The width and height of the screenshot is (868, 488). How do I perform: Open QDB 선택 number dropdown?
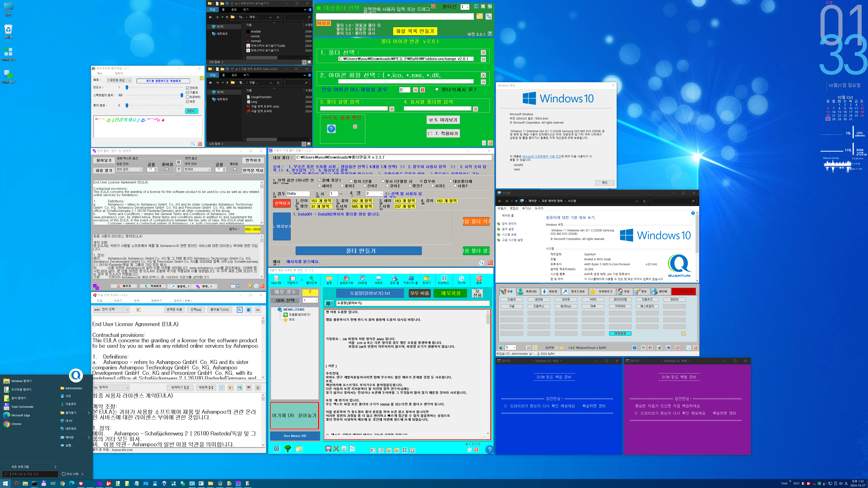[x=310, y=300]
